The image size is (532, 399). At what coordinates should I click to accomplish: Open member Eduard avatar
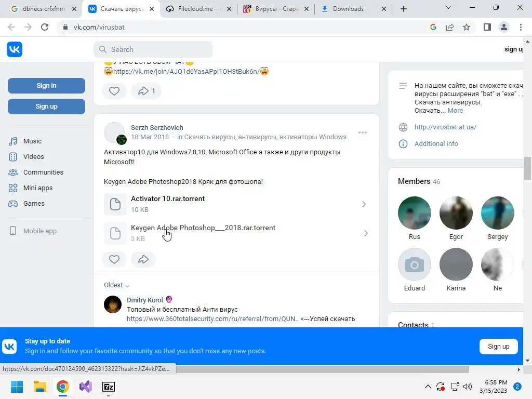414,264
